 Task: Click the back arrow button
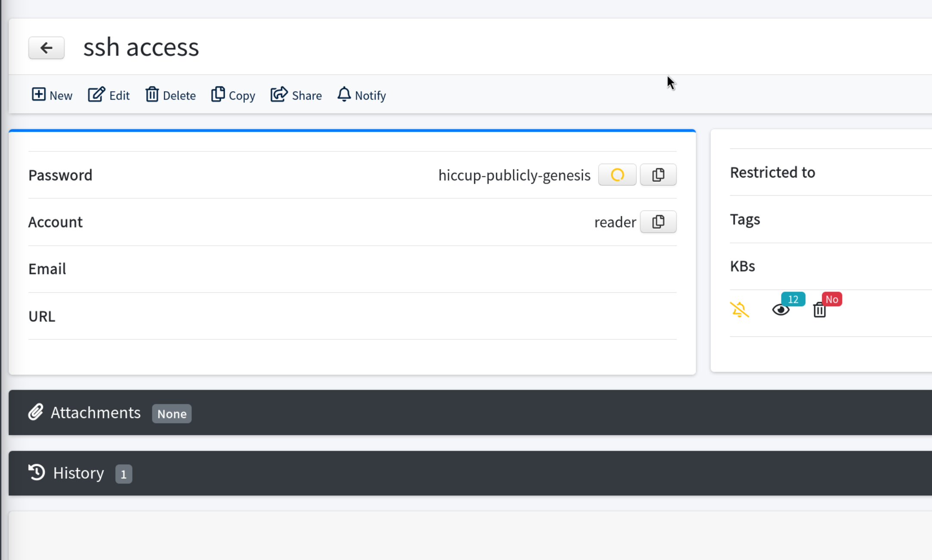tap(46, 48)
